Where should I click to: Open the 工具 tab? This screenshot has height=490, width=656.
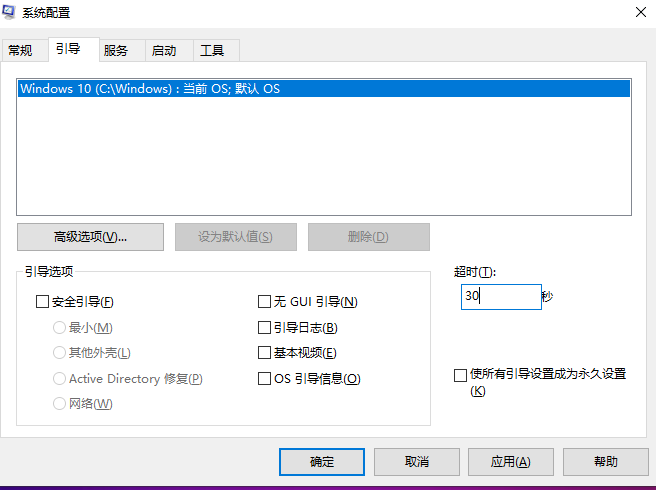click(x=216, y=51)
